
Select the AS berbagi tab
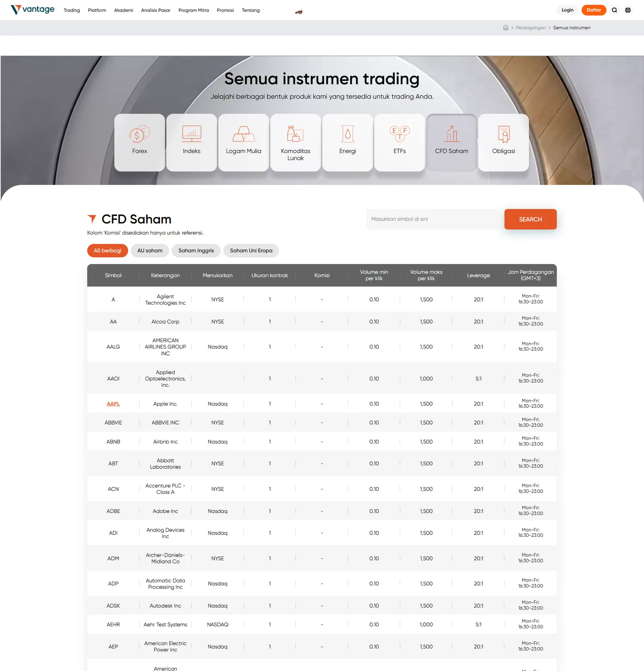coord(107,250)
